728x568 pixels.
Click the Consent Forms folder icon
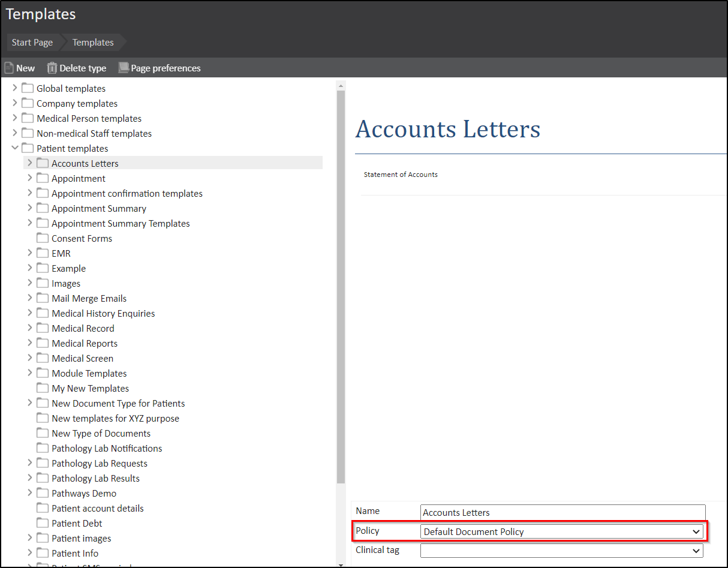point(43,238)
